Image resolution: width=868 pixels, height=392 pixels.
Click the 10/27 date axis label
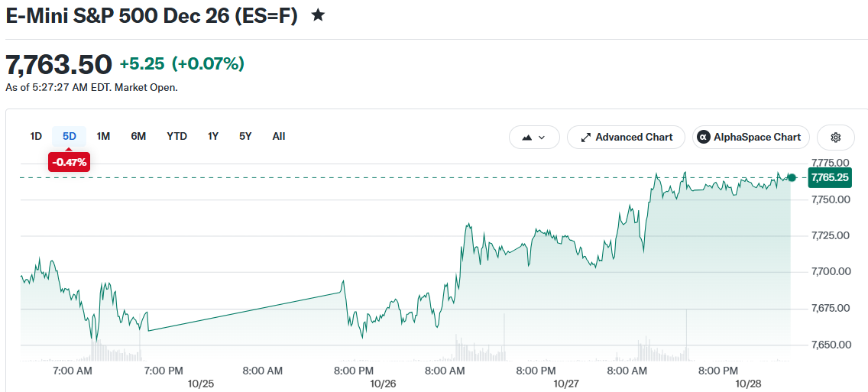565,384
